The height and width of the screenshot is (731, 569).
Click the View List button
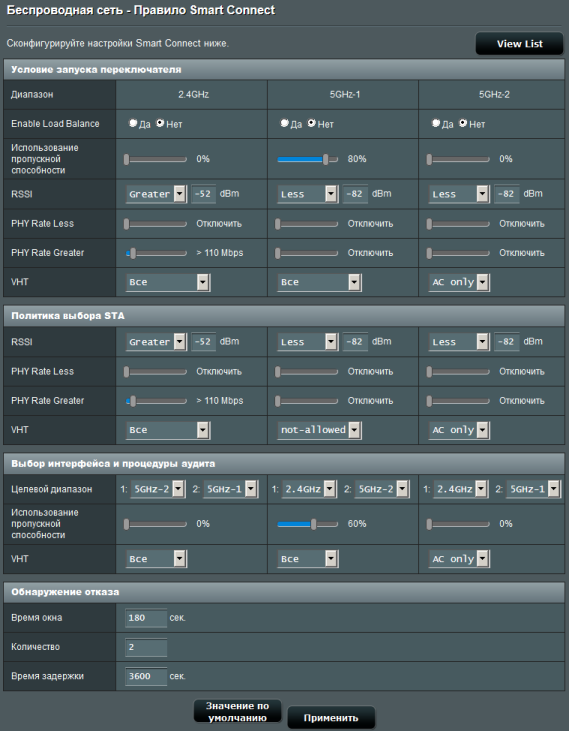pyautogui.click(x=519, y=44)
